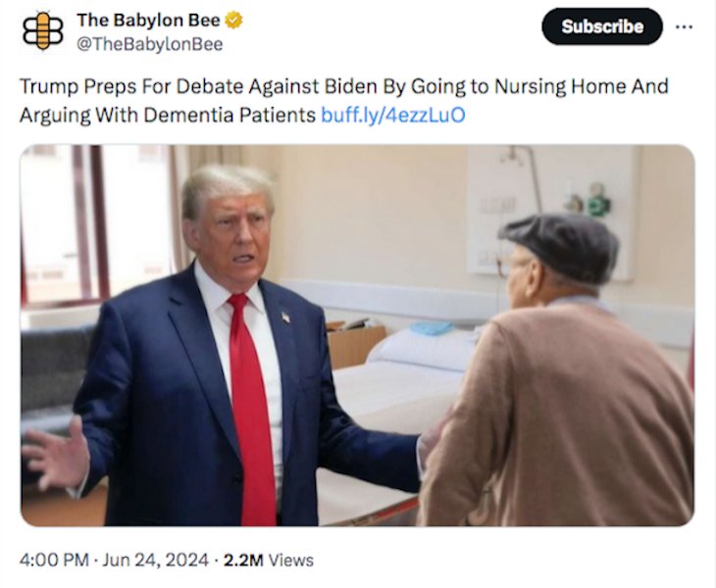This screenshot has width=716, height=588.
Task: Follow the buff.ly/4ezzLuO link
Action: [x=393, y=115]
